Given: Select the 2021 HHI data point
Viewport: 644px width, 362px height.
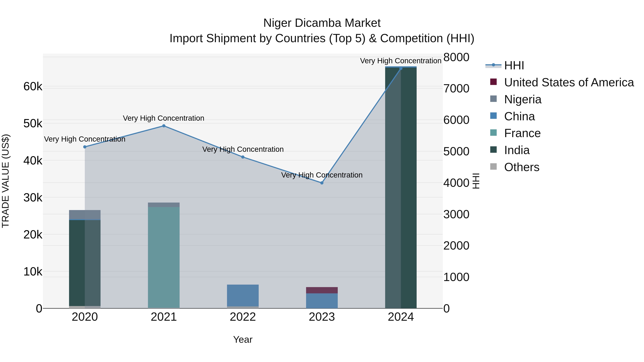Looking at the screenshot, I should (164, 126).
